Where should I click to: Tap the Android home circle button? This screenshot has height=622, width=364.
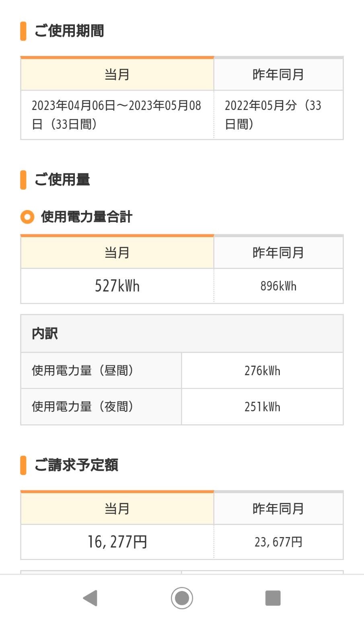coord(182,598)
